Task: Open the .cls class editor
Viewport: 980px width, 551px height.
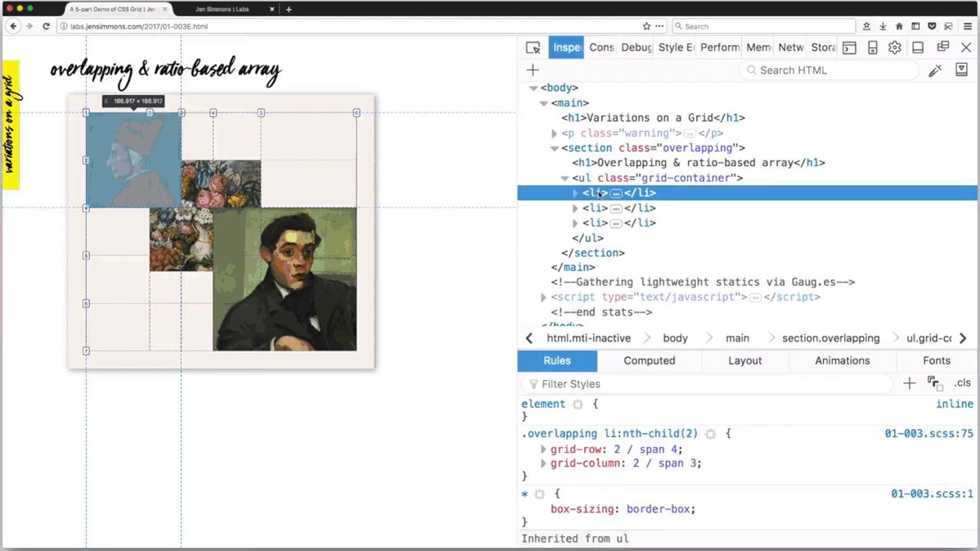Action: tap(963, 383)
